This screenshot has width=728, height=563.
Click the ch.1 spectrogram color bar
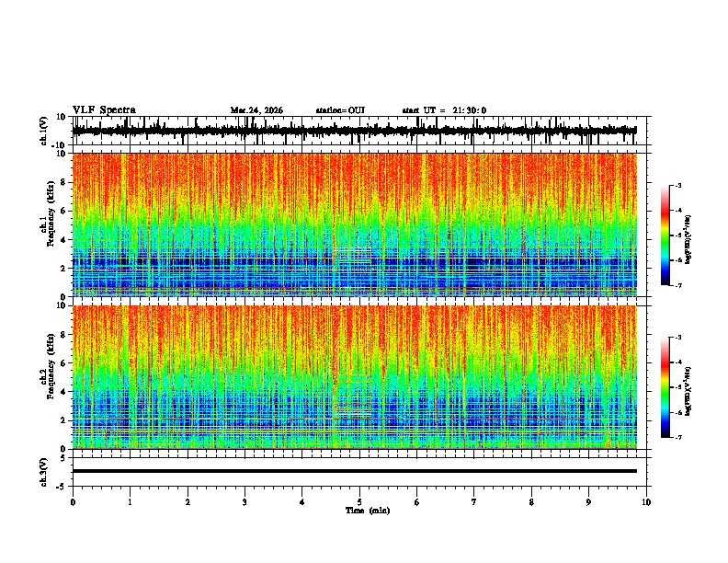pyautogui.click(x=665, y=236)
